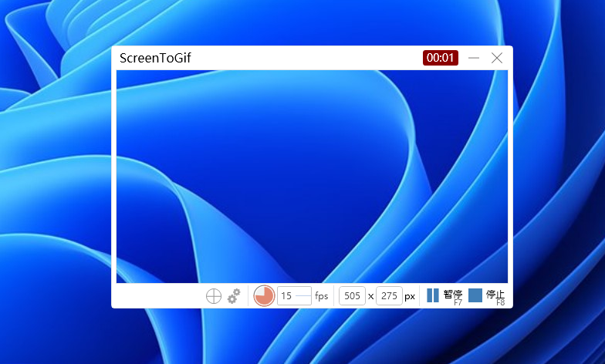Stop recording with the 停止 label
Viewport: 605px width, 364px height.
tap(495, 295)
